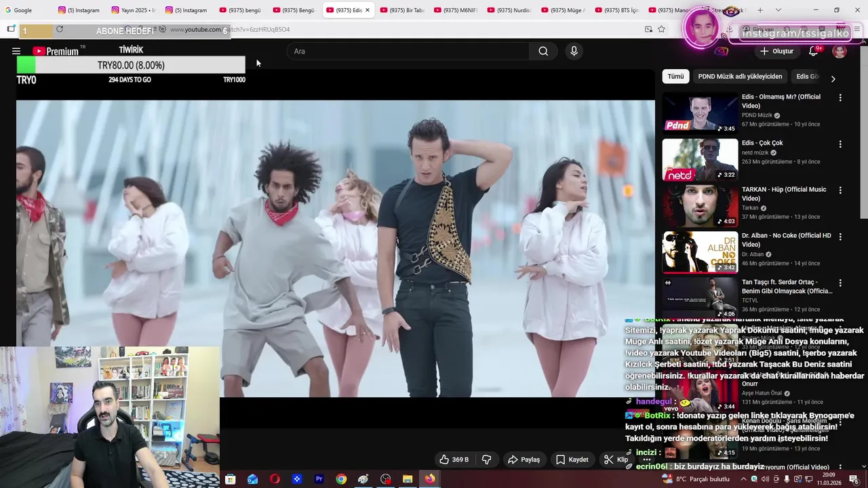Screen dimensions: 868x488
Task: Start voice search with microphone icon
Action: pos(574,51)
